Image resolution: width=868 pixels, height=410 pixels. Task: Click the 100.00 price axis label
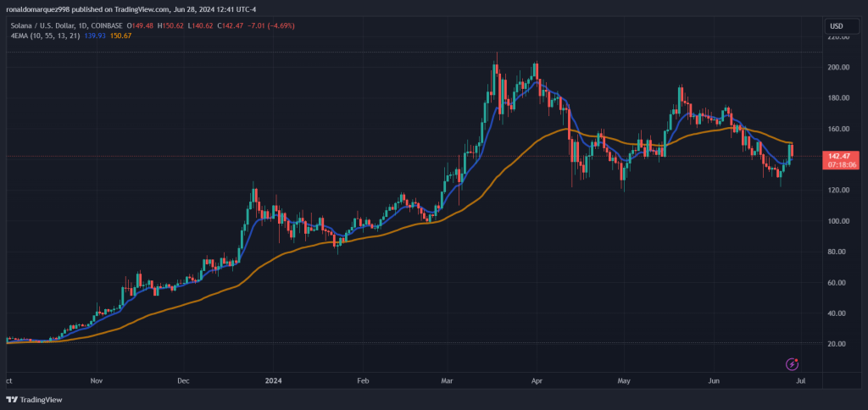point(837,221)
